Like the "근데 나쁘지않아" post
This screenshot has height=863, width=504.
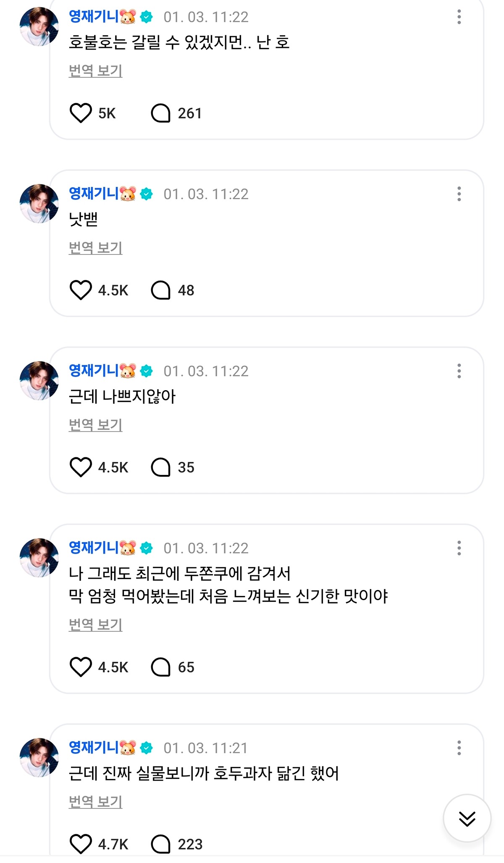tap(80, 467)
